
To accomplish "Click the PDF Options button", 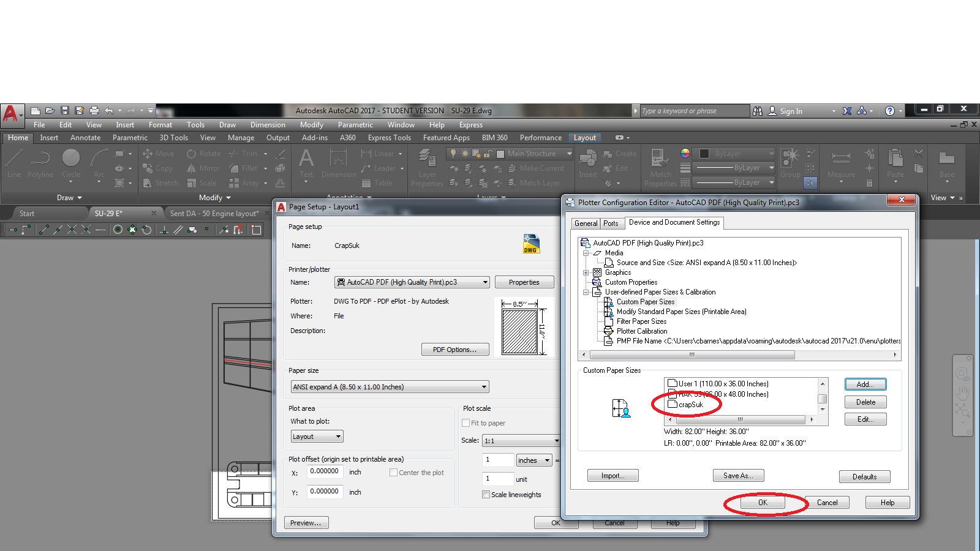I will [455, 350].
